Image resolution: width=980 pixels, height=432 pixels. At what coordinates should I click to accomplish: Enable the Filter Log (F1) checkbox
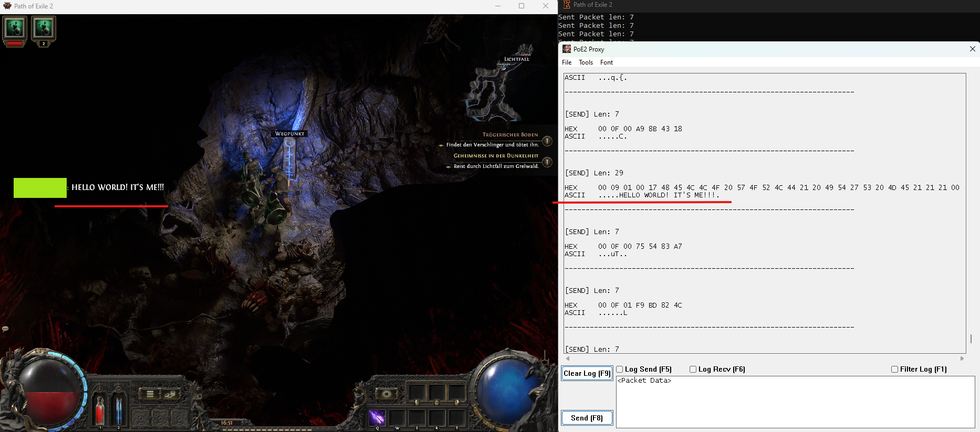895,370
